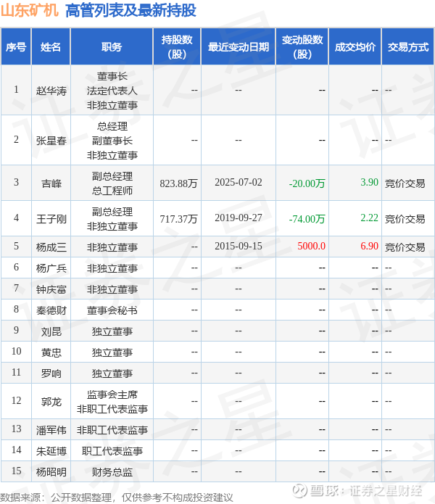Select the name 赵华涛
This screenshot has width=435, height=504.
(x=51, y=91)
